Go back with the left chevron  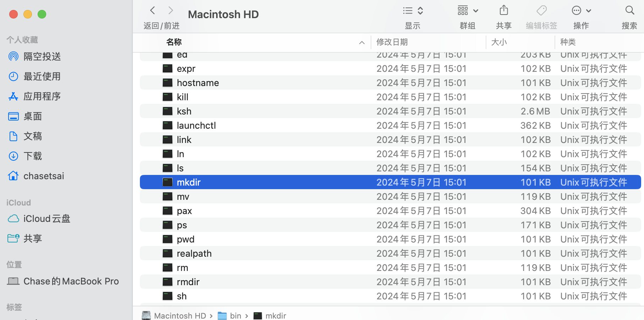pos(153,10)
